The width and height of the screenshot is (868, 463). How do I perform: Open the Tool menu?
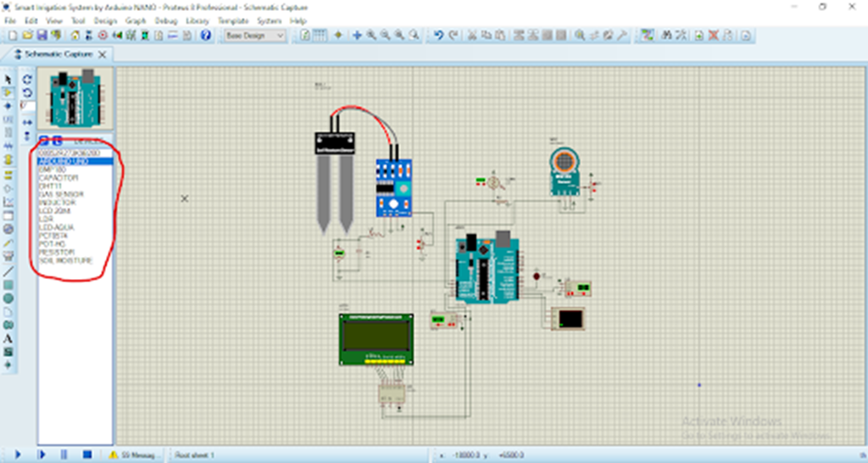78,20
